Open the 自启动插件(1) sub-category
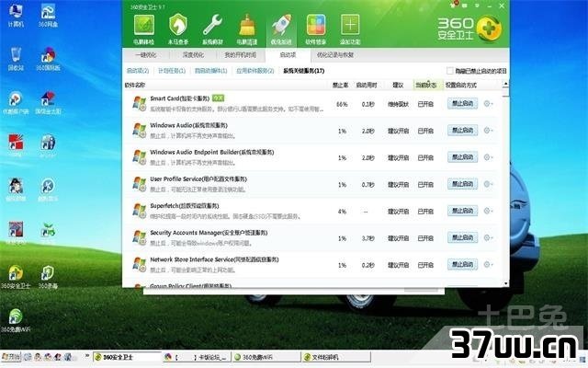Image resolution: width=588 pixels, height=368 pixels. click(210, 71)
